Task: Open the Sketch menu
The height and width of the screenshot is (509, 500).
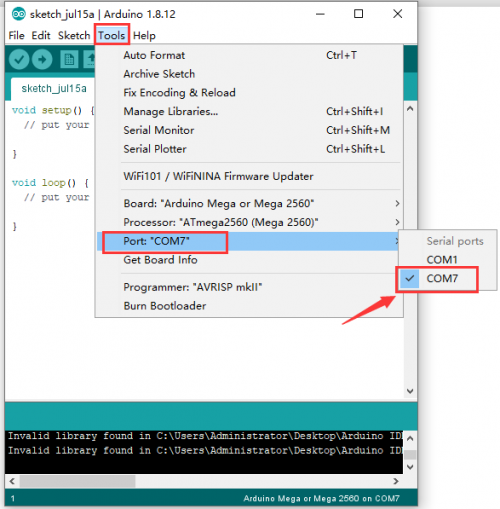Action: pos(74,35)
